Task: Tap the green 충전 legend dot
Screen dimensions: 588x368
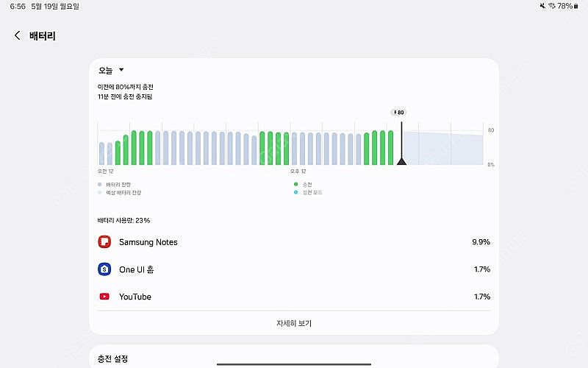Action: pyautogui.click(x=296, y=184)
